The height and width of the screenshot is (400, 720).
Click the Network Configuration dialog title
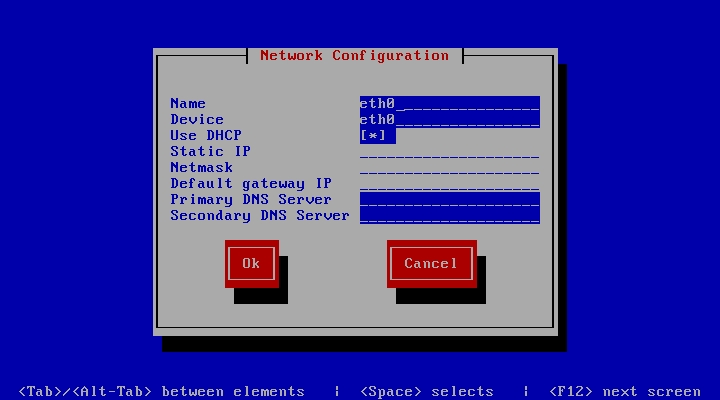point(354,56)
